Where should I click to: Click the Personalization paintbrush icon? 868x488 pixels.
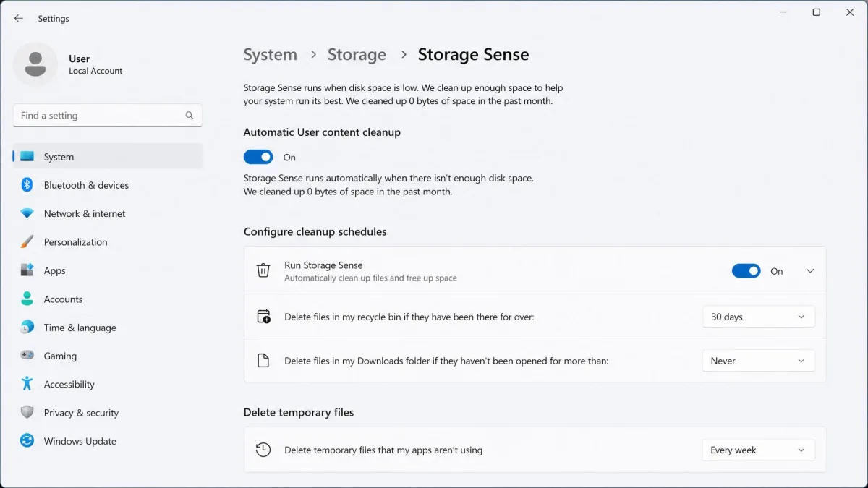[x=27, y=241]
